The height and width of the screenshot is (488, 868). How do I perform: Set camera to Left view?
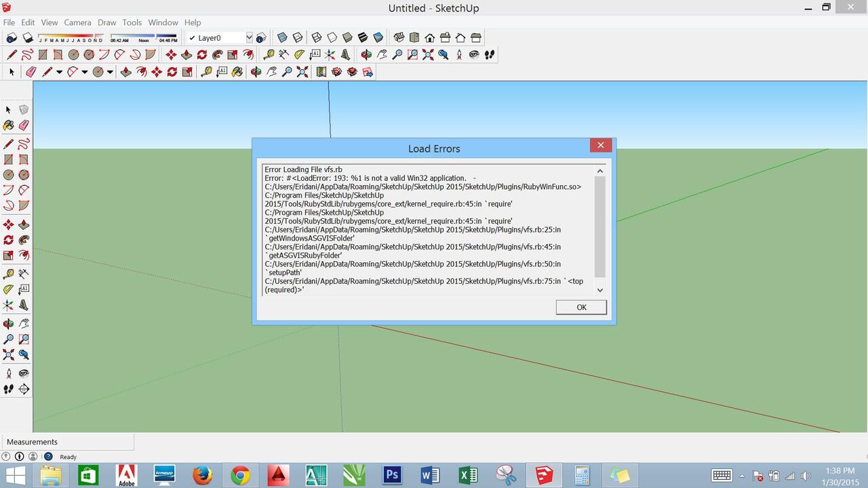click(475, 37)
